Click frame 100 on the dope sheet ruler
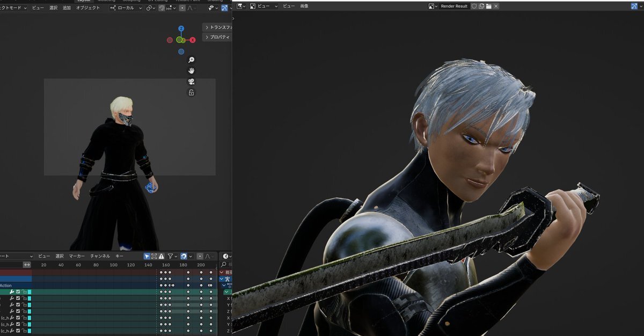This screenshot has width=644, height=336. pyautogui.click(x=113, y=265)
